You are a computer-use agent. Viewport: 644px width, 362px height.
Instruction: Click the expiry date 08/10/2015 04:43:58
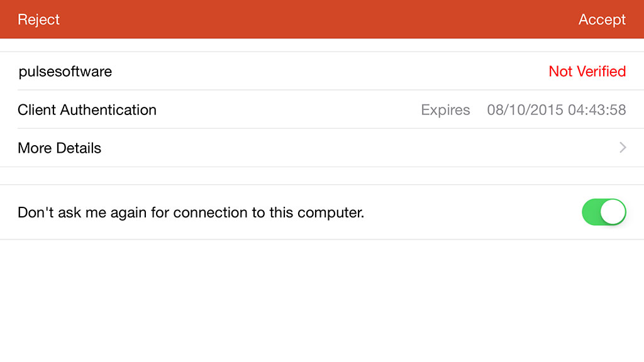pyautogui.click(x=557, y=110)
